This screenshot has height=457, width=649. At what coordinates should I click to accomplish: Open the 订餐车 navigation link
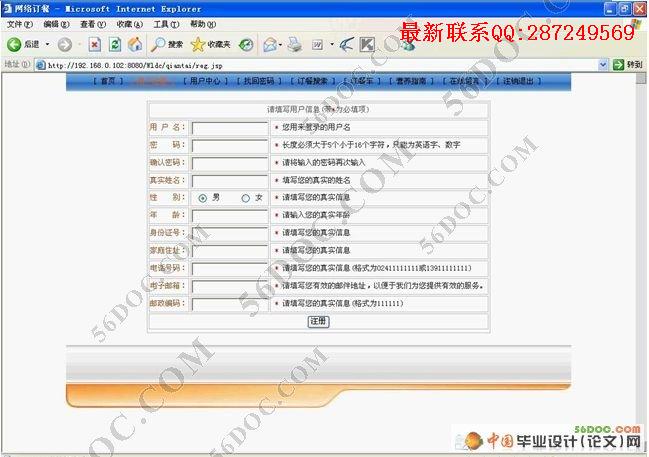[362, 81]
